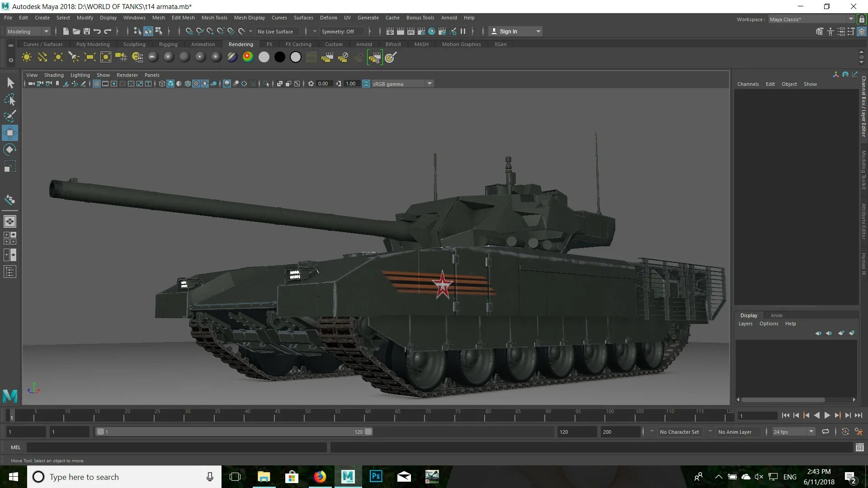Screen dimensions: 868x488
Task: Open the Mesh Tools menu
Action: tap(214, 18)
